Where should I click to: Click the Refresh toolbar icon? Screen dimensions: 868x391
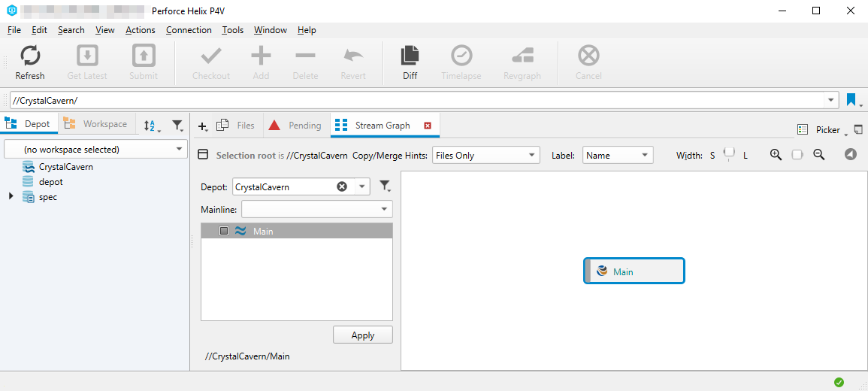click(30, 56)
